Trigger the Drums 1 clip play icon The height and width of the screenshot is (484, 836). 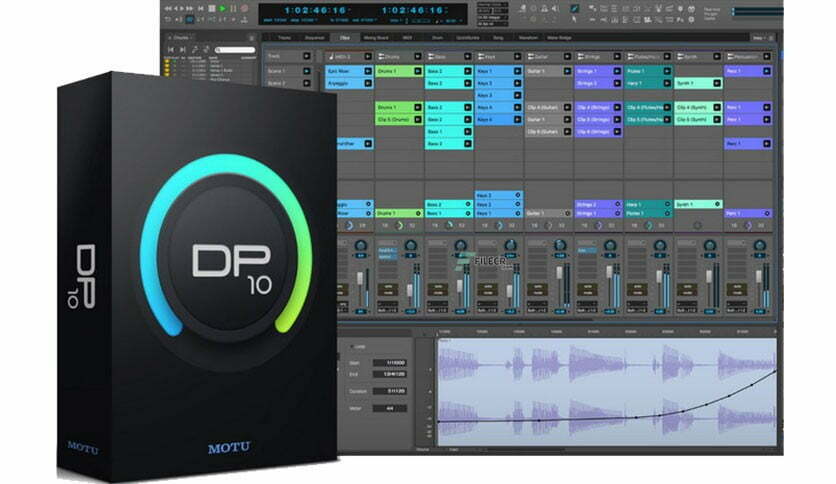pyautogui.click(x=417, y=71)
